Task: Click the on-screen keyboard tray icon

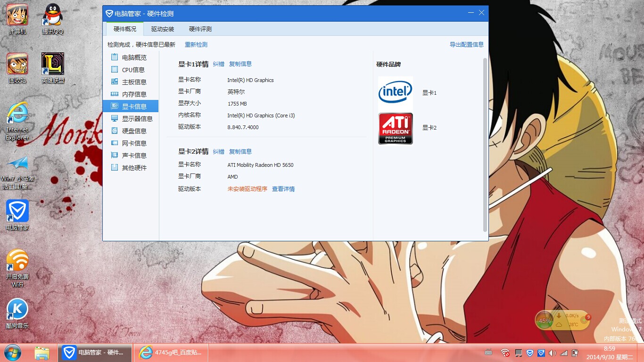Action: [488, 353]
